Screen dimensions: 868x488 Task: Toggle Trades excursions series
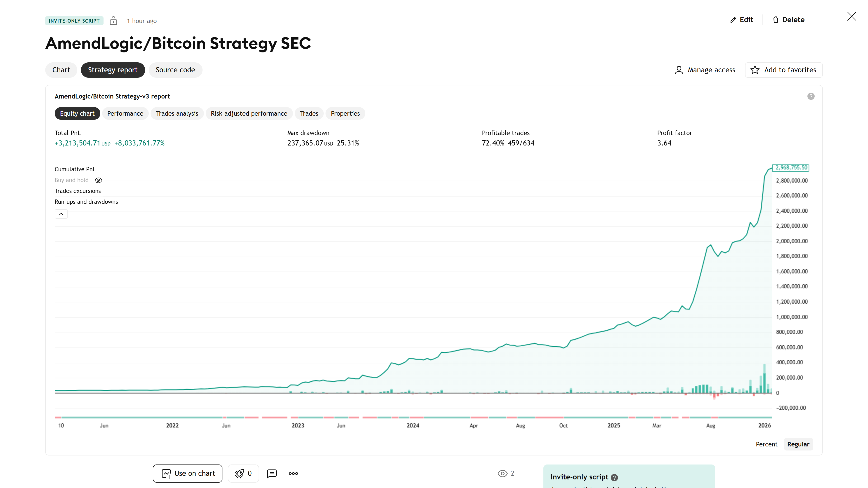[x=78, y=191]
